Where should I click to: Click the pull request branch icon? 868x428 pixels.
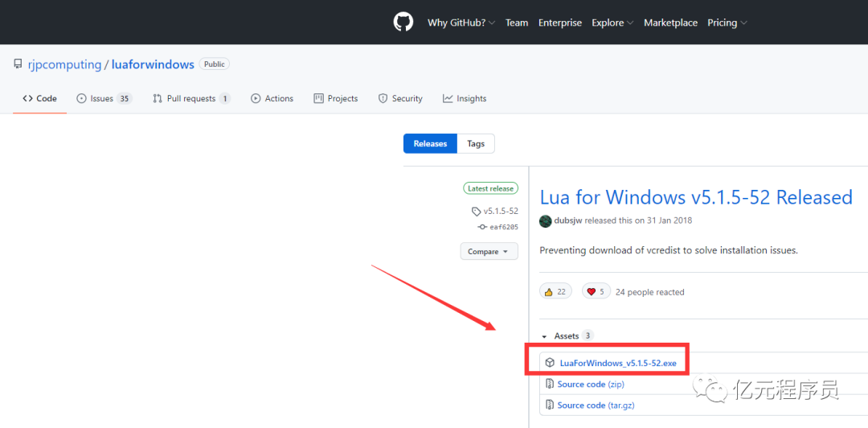point(158,98)
